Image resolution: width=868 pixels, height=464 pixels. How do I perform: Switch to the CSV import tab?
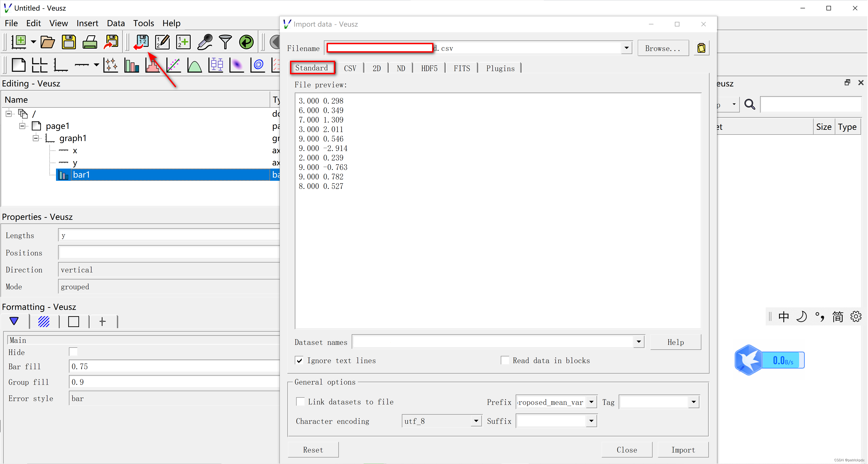point(350,68)
